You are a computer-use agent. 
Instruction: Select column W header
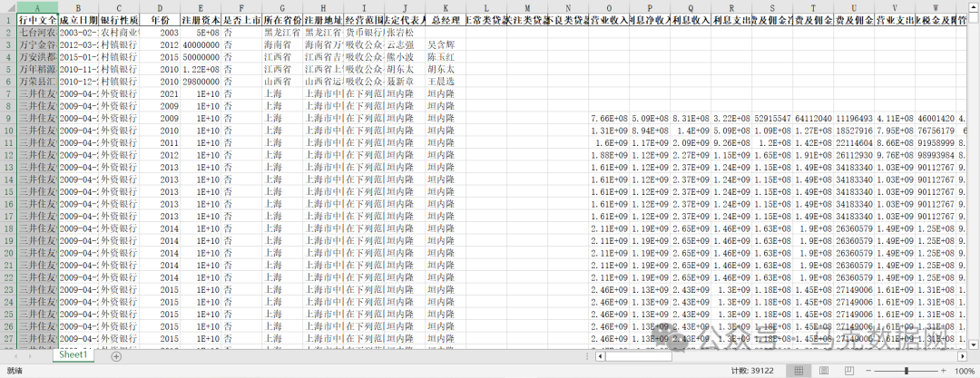[936, 8]
